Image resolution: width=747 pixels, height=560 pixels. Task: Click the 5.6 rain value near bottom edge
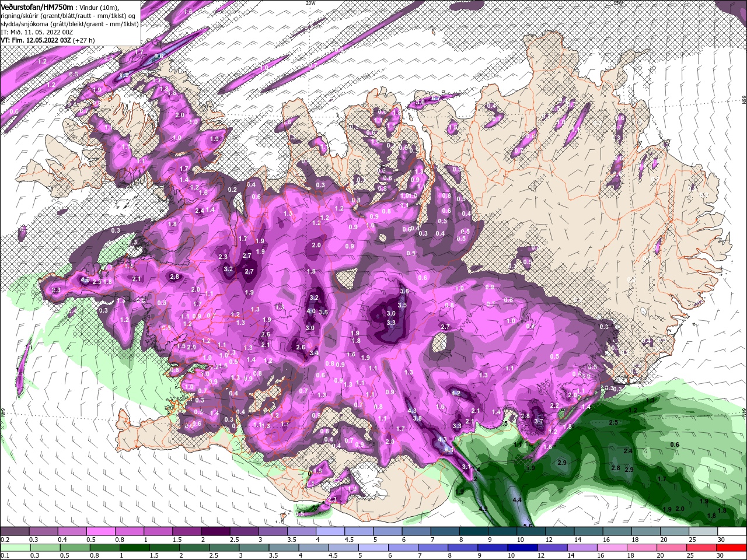tap(528, 525)
